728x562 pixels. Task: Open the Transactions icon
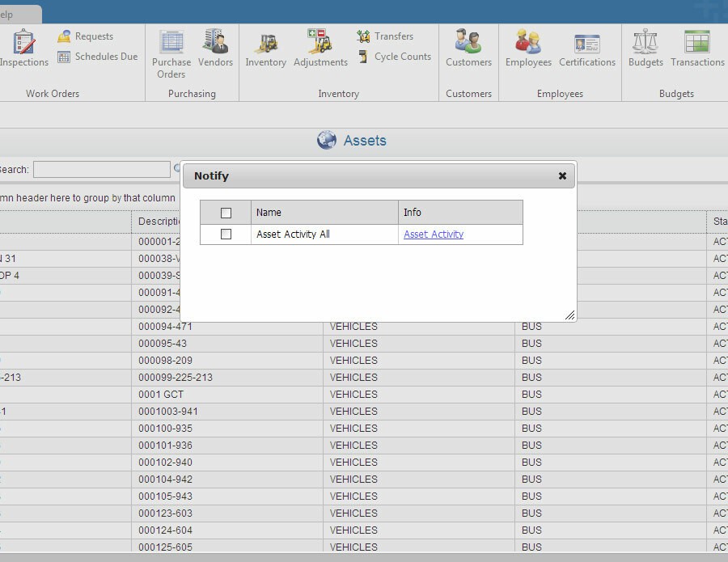697,44
